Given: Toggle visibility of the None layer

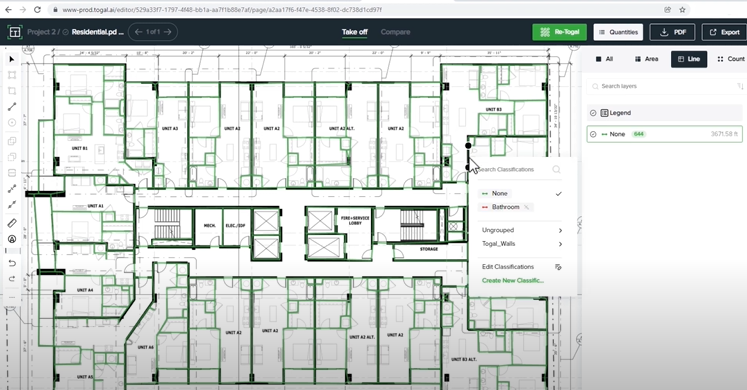Looking at the screenshot, I should point(593,134).
